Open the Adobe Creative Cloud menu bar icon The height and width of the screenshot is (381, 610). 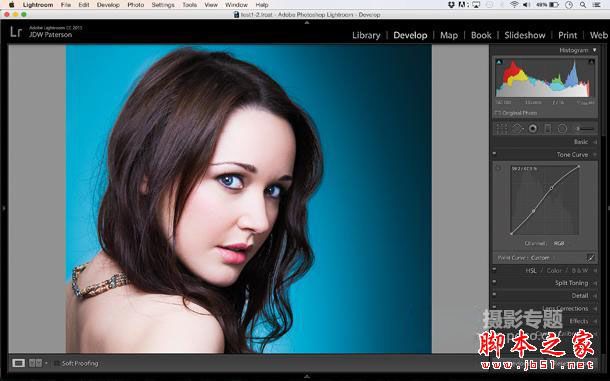(x=463, y=5)
